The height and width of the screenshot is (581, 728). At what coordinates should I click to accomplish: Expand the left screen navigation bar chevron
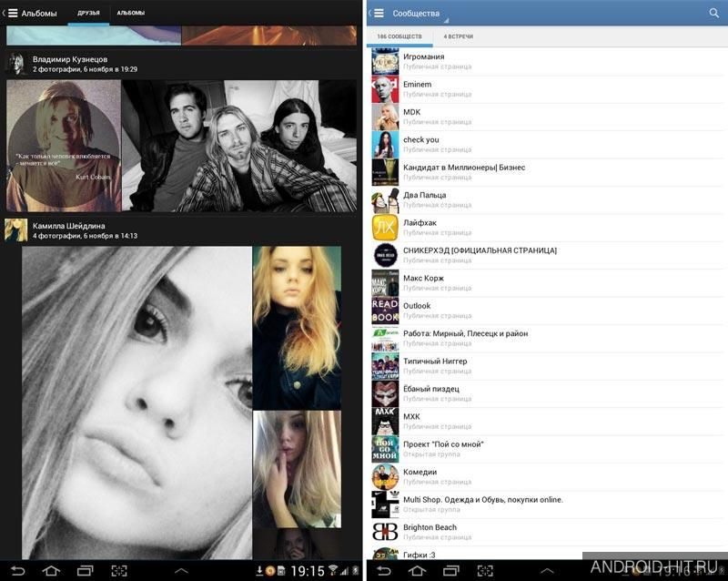(181, 571)
